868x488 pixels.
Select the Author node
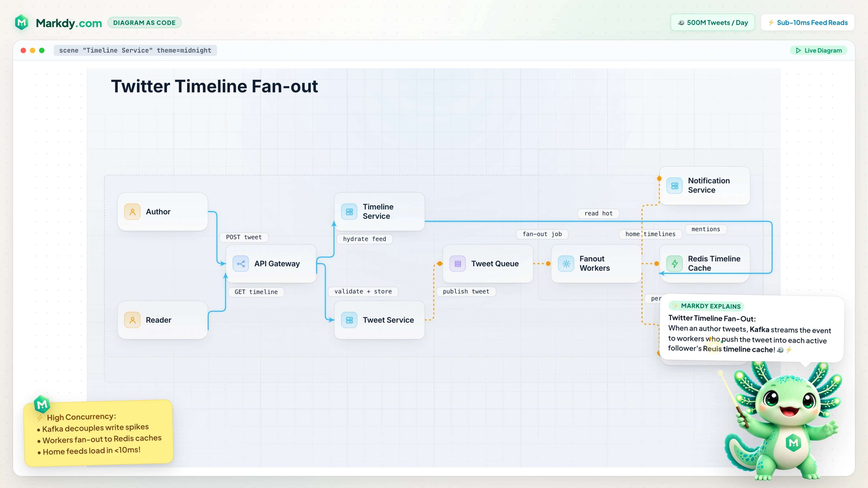coord(163,212)
